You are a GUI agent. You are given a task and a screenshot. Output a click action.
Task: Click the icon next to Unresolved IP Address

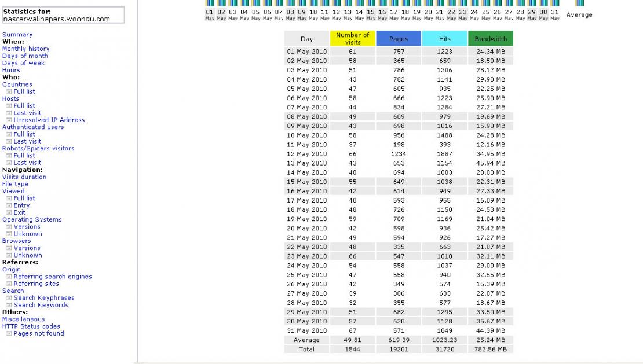click(9, 120)
